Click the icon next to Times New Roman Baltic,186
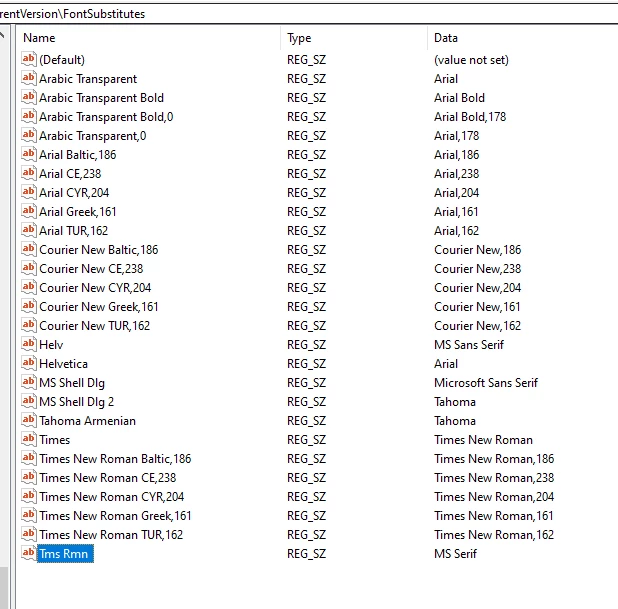 (29, 458)
